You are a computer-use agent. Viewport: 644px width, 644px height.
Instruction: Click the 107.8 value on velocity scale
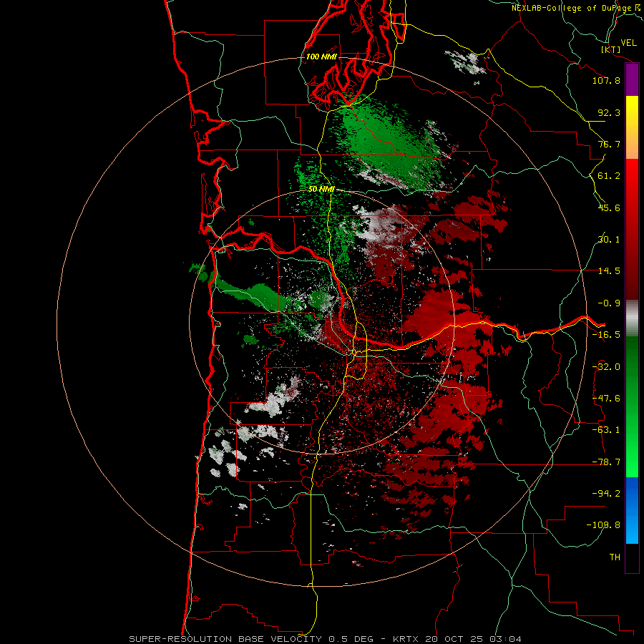click(x=606, y=80)
